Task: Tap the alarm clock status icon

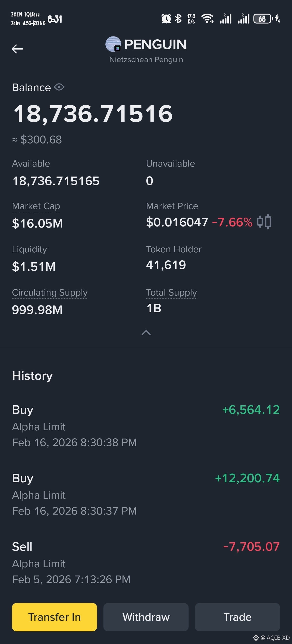Action: click(x=166, y=19)
